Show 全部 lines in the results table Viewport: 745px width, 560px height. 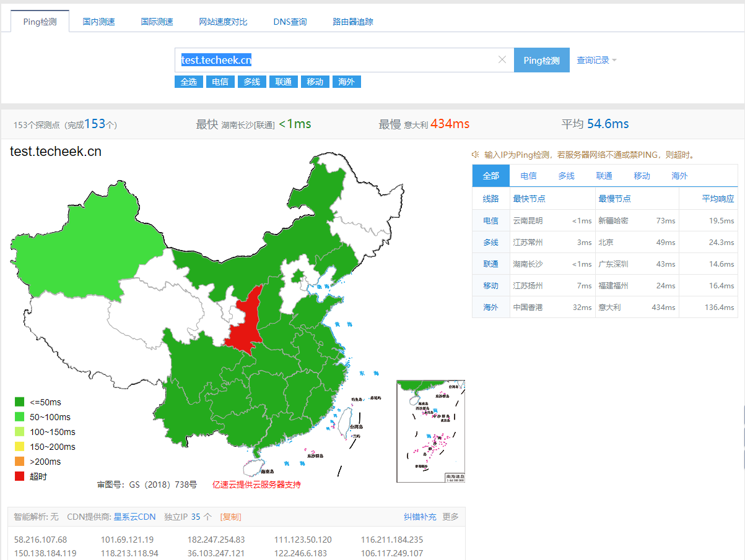tap(490, 176)
